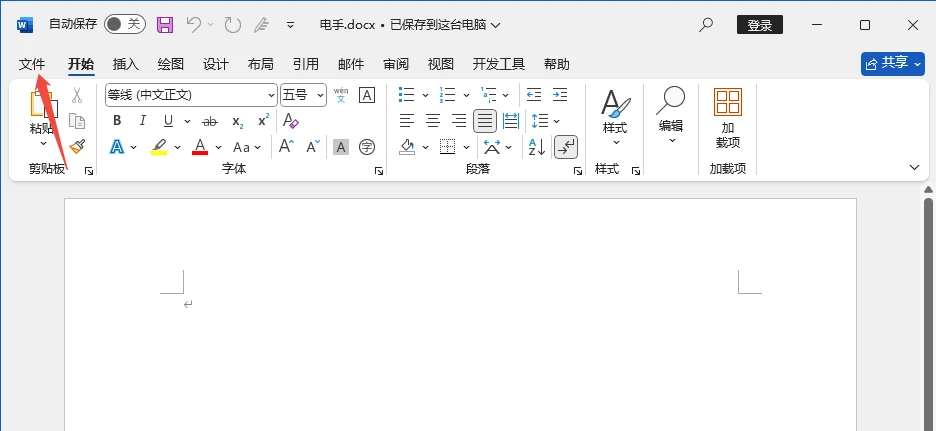The height and width of the screenshot is (431, 936).
Task: Apply character shading gray A
Action: [341, 147]
